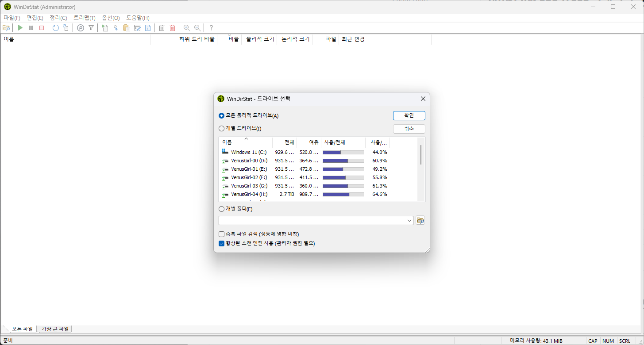Click the cursor select toolbar icon
The image size is (644, 345).
click(x=116, y=28)
